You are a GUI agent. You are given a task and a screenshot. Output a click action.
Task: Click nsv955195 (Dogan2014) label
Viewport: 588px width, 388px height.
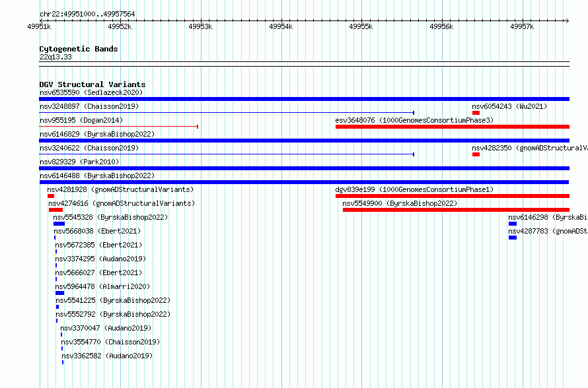click(81, 120)
